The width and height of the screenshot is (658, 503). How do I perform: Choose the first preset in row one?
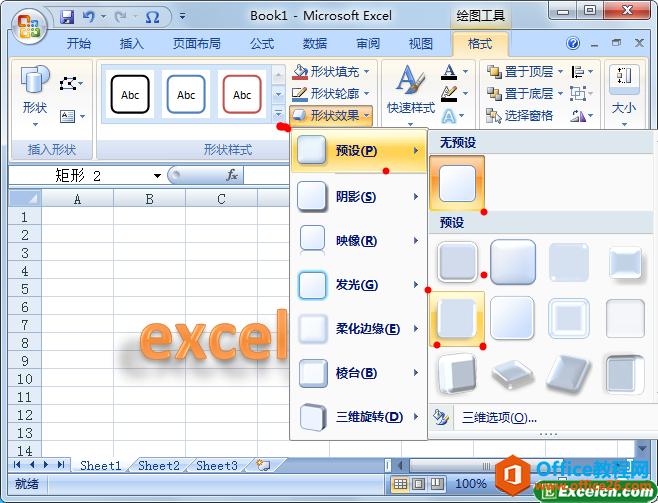(x=457, y=262)
